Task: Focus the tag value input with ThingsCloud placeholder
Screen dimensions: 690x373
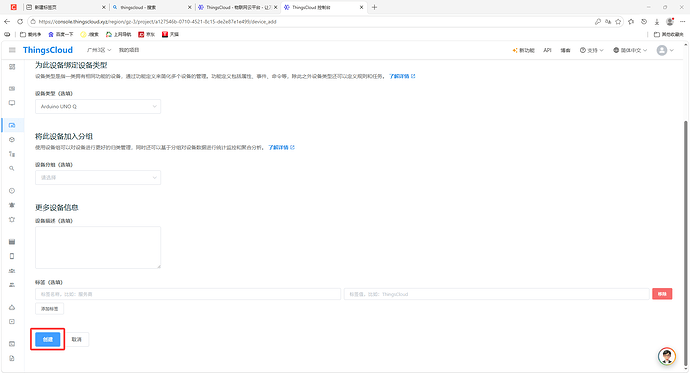Action: [497, 294]
